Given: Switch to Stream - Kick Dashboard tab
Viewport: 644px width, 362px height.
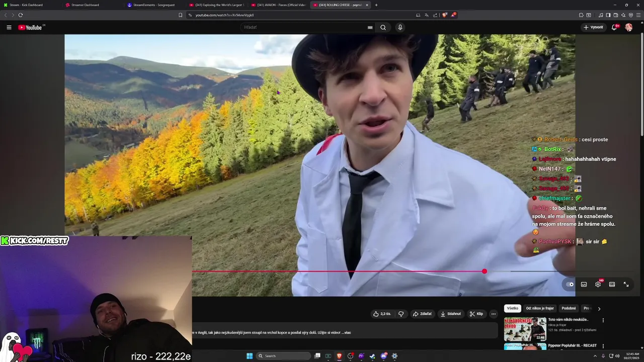Looking at the screenshot, I should point(30,5).
